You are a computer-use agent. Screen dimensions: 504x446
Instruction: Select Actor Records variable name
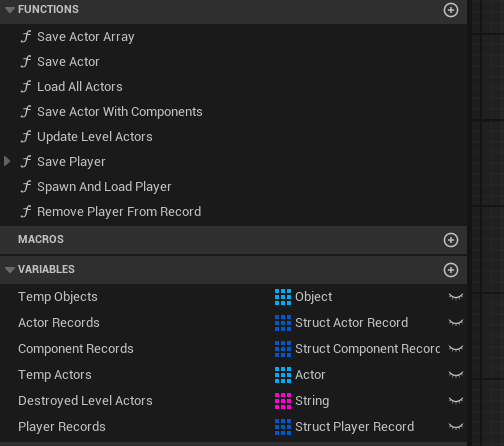59,323
